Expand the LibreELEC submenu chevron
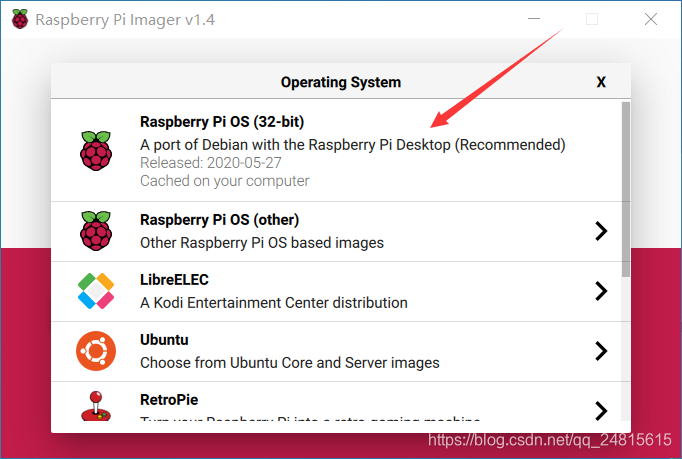The height and width of the screenshot is (459, 682). point(601,291)
